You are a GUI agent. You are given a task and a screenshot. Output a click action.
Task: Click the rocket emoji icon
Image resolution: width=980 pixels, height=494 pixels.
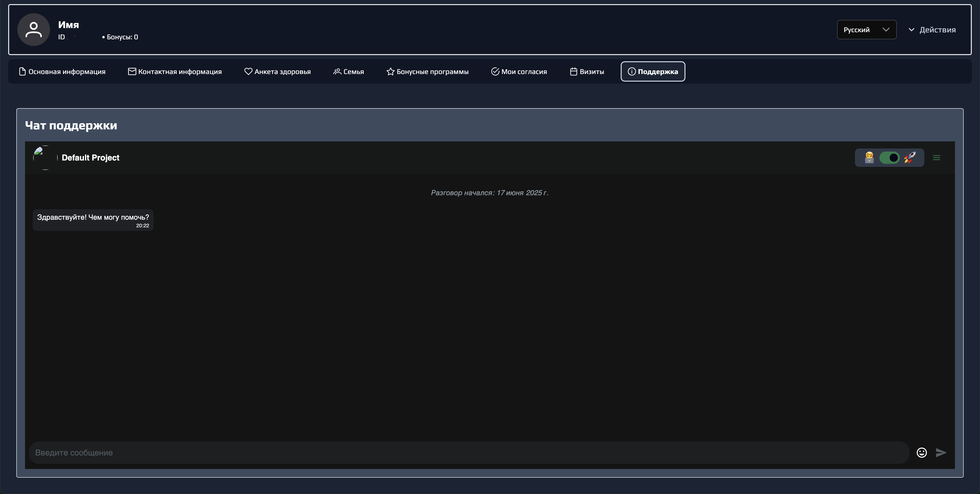click(x=910, y=157)
